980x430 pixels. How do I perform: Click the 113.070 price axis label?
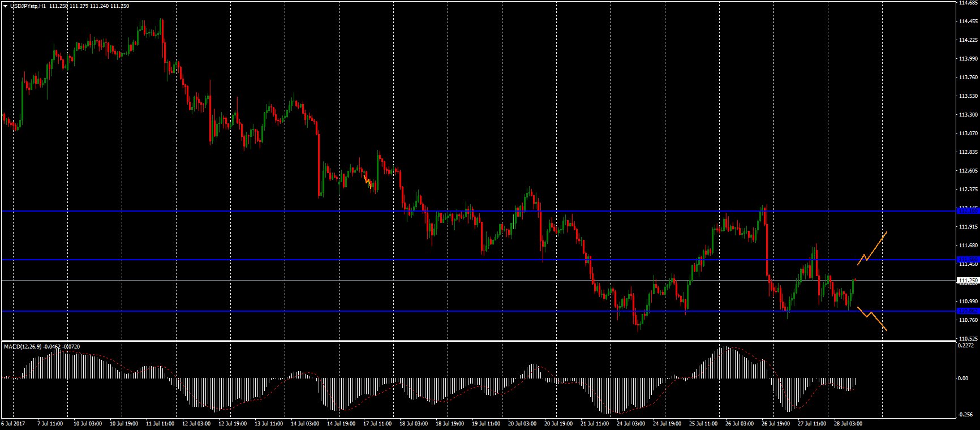pos(968,134)
